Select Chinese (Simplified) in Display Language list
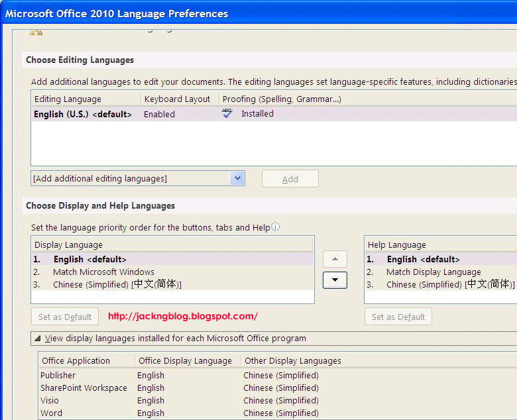The image size is (517, 420). pos(173,284)
